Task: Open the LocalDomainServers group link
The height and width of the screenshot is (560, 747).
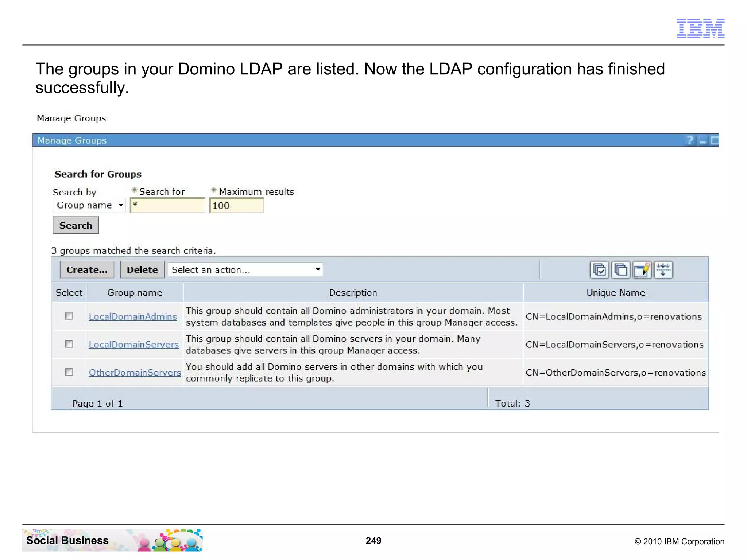Action: (134, 345)
